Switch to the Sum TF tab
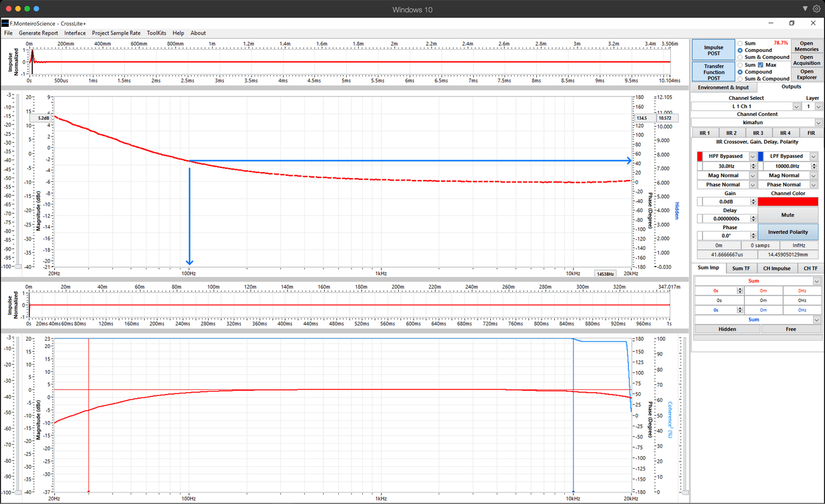 pyautogui.click(x=741, y=268)
